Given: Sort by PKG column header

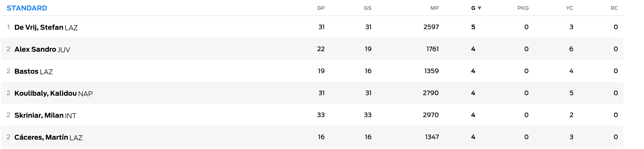Looking at the screenshot, I should click(523, 8).
